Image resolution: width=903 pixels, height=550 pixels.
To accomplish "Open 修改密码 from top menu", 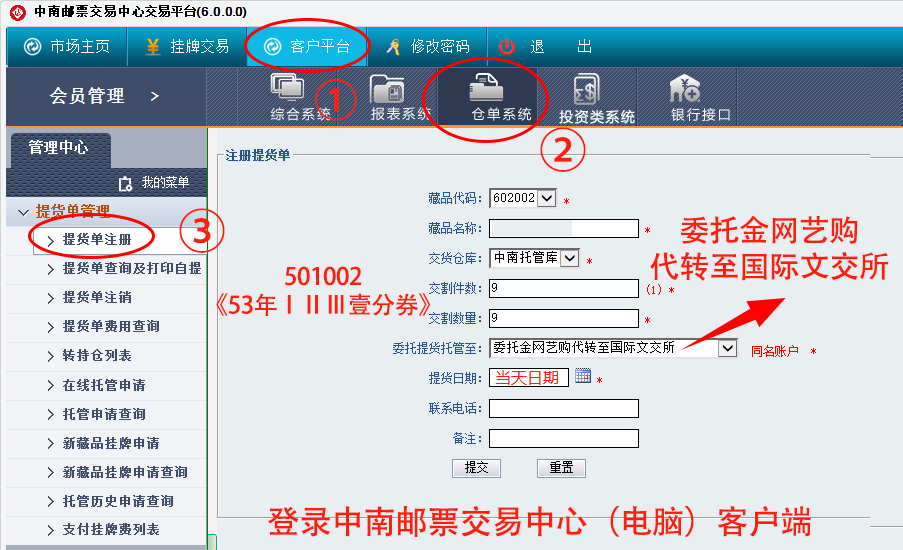I will tap(427, 47).
